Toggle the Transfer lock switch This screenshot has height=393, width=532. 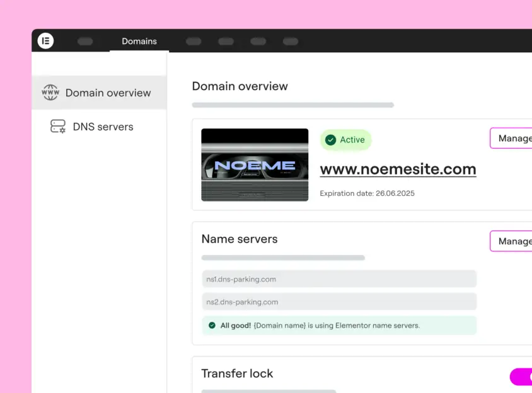tap(521, 377)
